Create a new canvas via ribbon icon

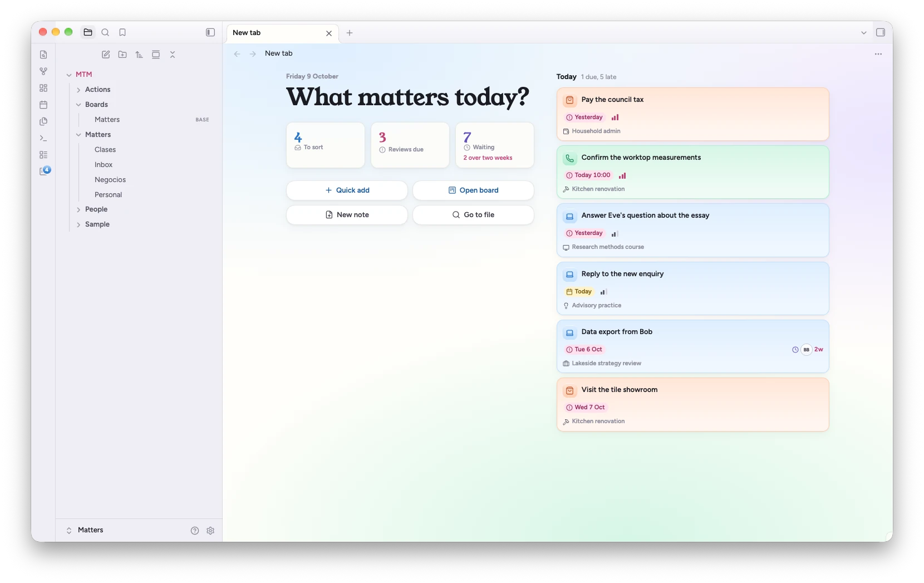(43, 88)
